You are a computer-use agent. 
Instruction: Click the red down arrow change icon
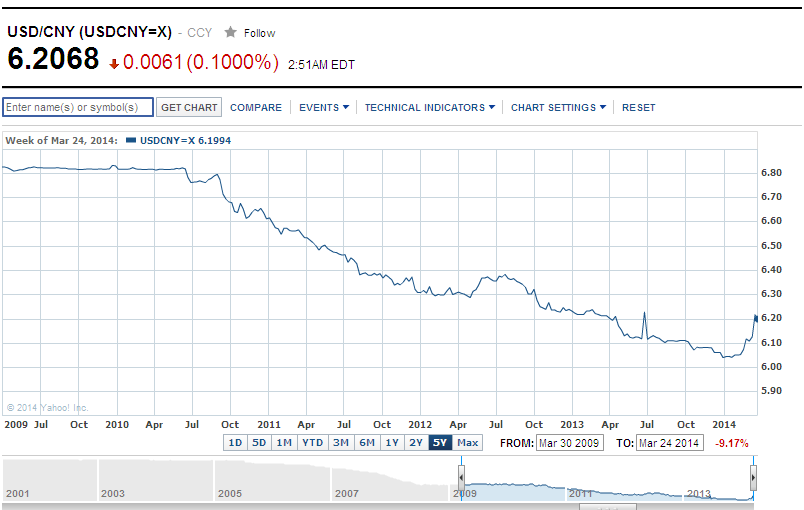click(114, 64)
